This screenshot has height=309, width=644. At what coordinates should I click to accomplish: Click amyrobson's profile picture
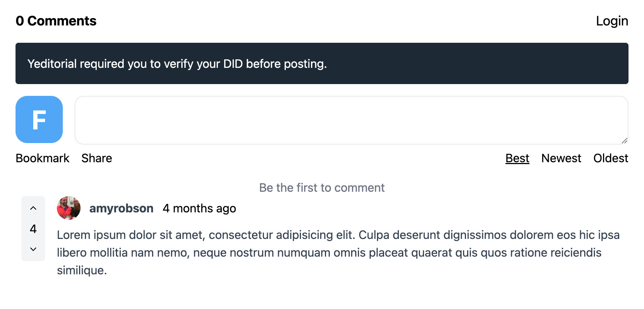point(69,208)
